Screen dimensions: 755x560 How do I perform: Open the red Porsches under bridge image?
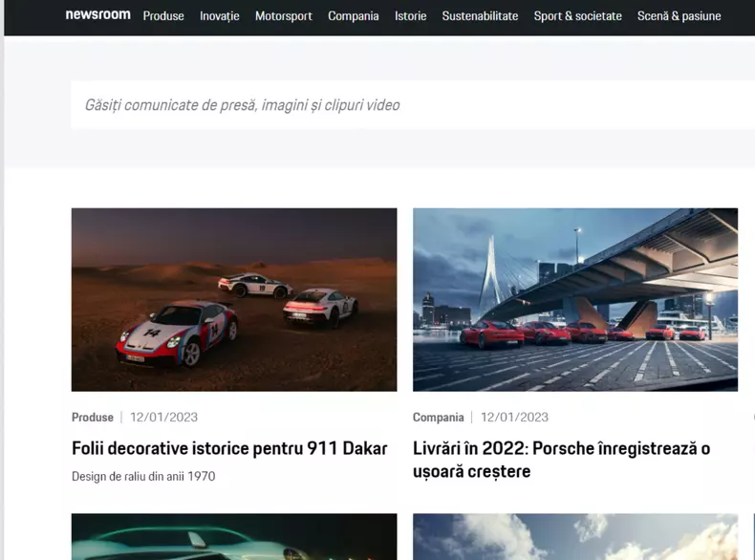tap(575, 299)
